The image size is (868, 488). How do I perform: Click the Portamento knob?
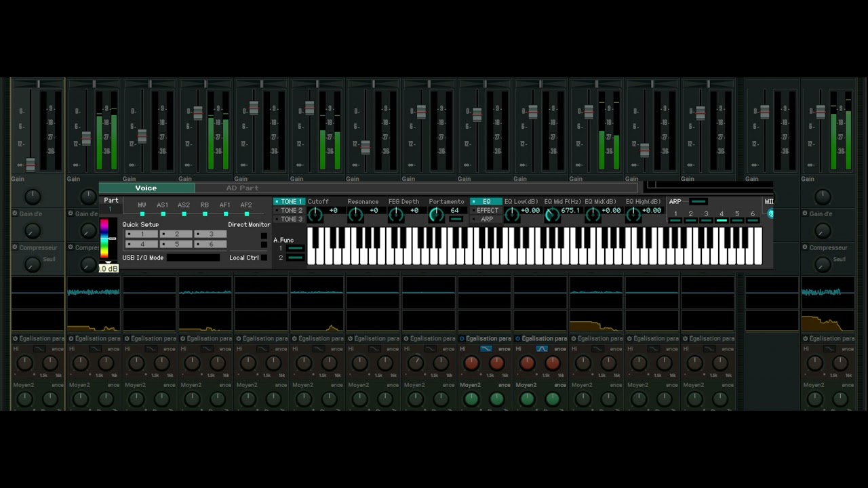coord(436,215)
